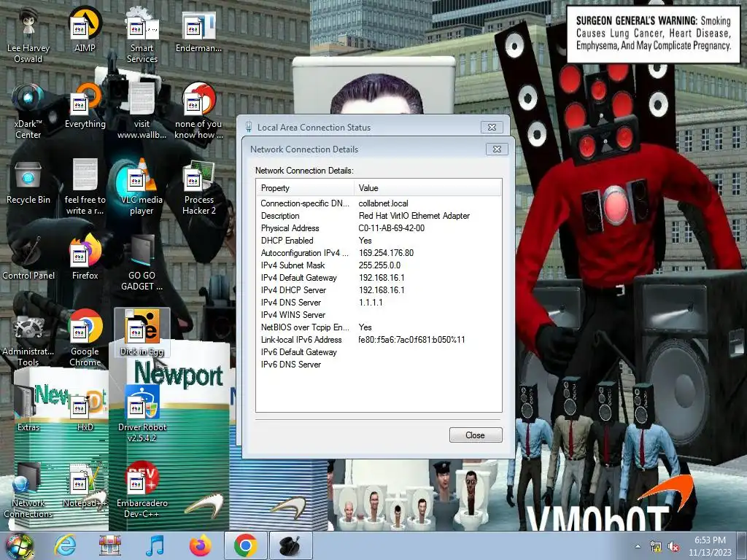
Task: Launch Firefox from the desktop
Action: point(85,257)
